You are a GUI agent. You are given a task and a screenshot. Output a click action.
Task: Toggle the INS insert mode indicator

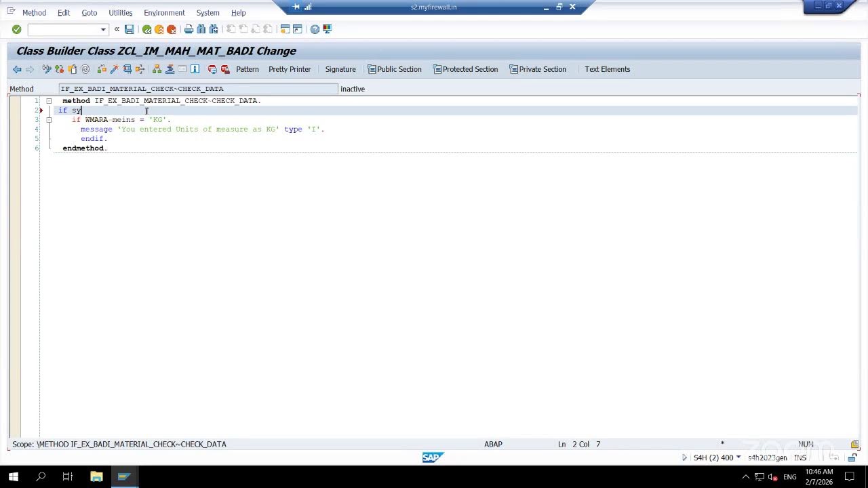(801, 457)
